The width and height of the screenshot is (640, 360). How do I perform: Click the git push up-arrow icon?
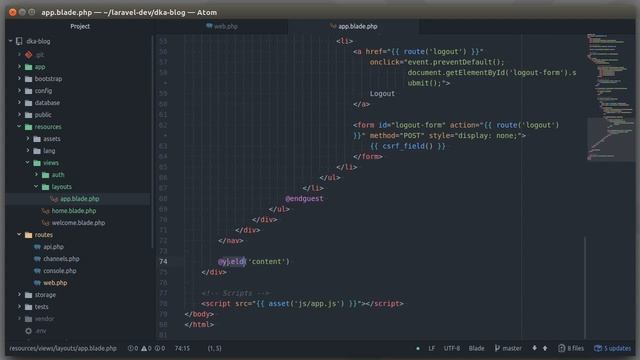545,348
